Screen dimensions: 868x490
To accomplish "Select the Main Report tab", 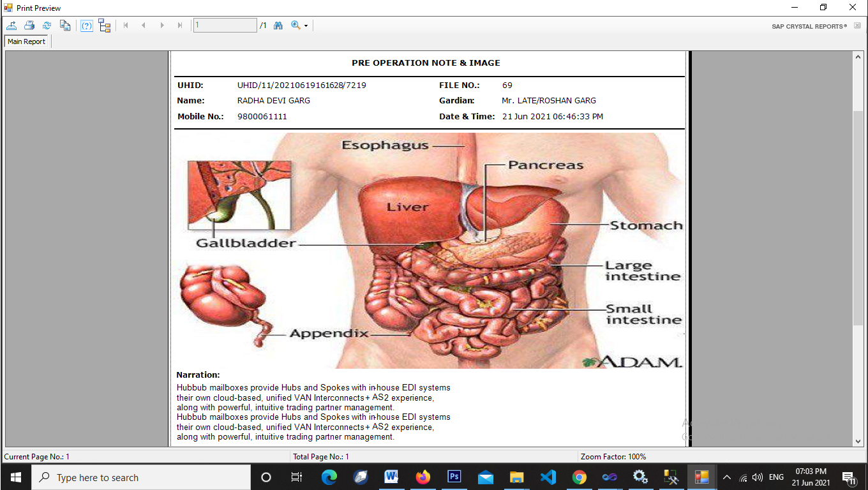I will (x=27, y=41).
